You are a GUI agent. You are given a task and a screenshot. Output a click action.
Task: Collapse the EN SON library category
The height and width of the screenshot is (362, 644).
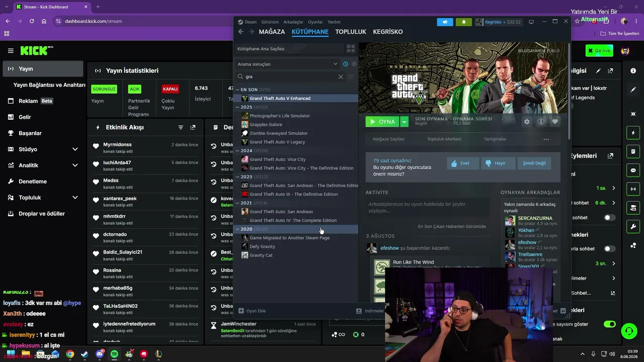tap(237, 89)
